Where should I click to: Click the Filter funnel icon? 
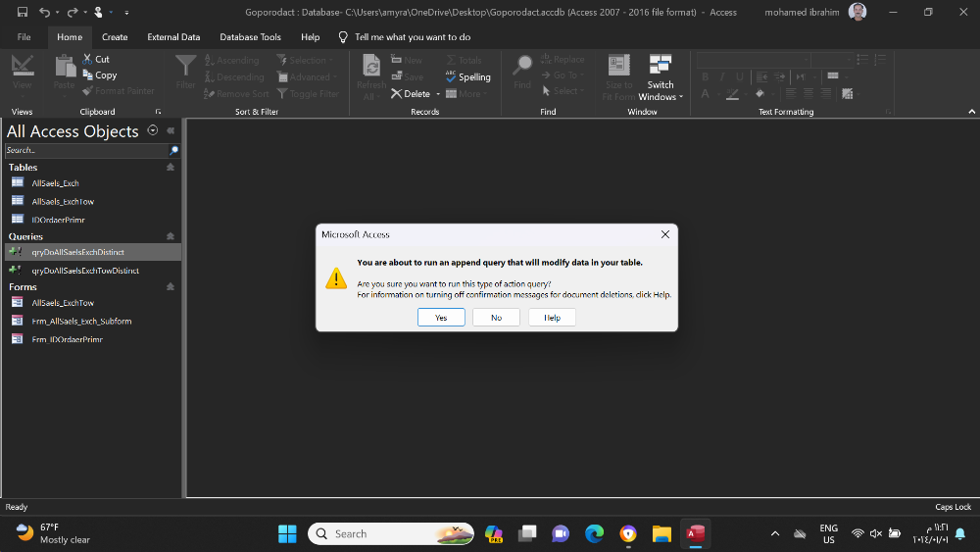coord(185,65)
